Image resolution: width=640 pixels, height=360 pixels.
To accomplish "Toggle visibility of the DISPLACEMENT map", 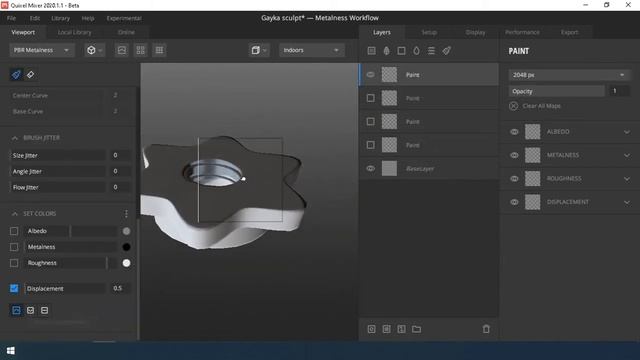I will coord(514,202).
